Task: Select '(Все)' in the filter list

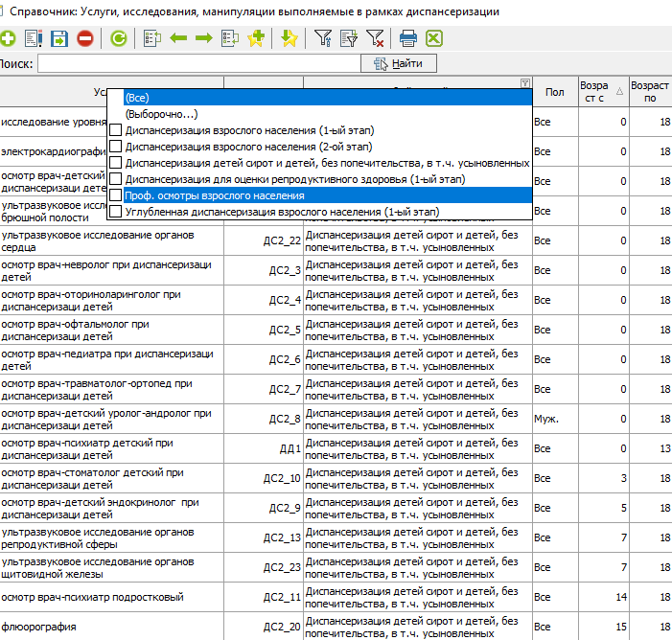Action: click(x=137, y=98)
